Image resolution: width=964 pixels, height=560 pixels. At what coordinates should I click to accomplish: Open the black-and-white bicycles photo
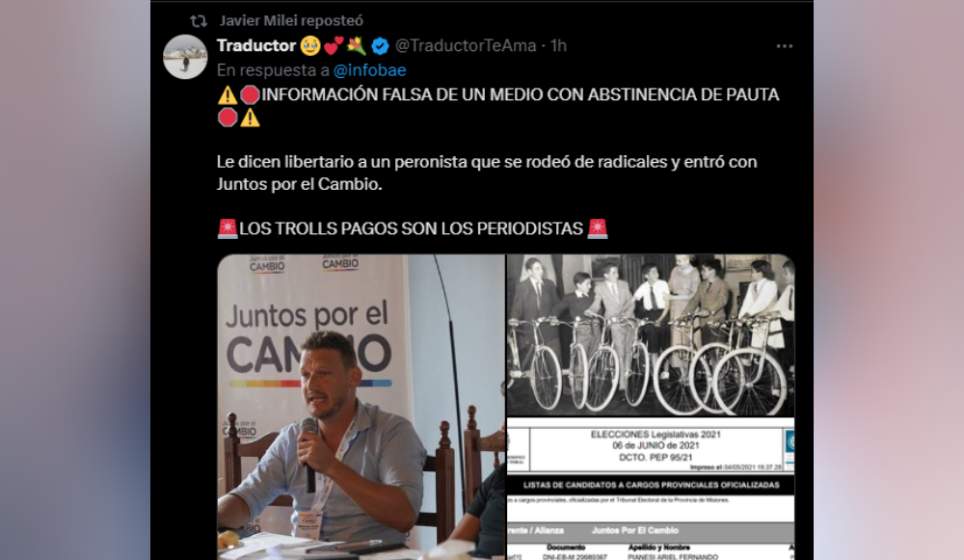[651, 335]
